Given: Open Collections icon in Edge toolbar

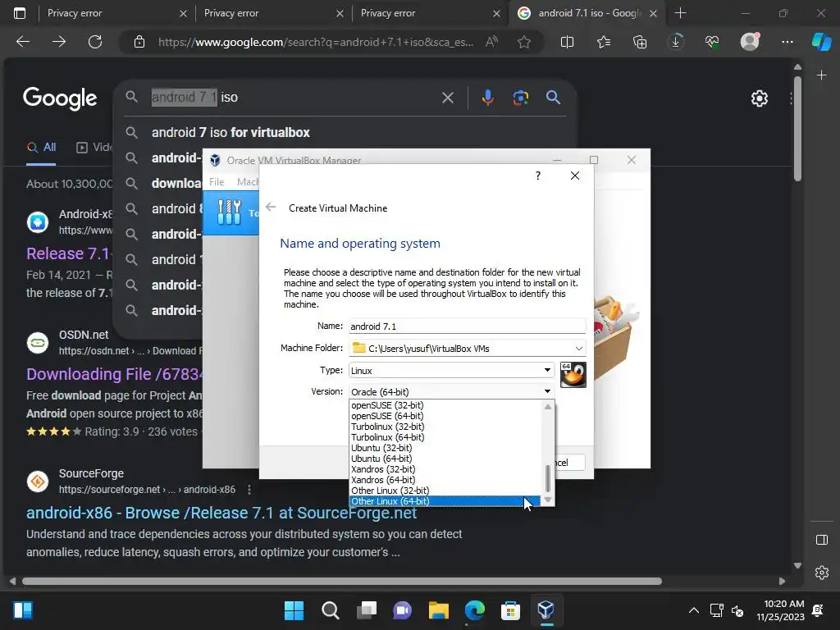Looking at the screenshot, I should pos(640,42).
